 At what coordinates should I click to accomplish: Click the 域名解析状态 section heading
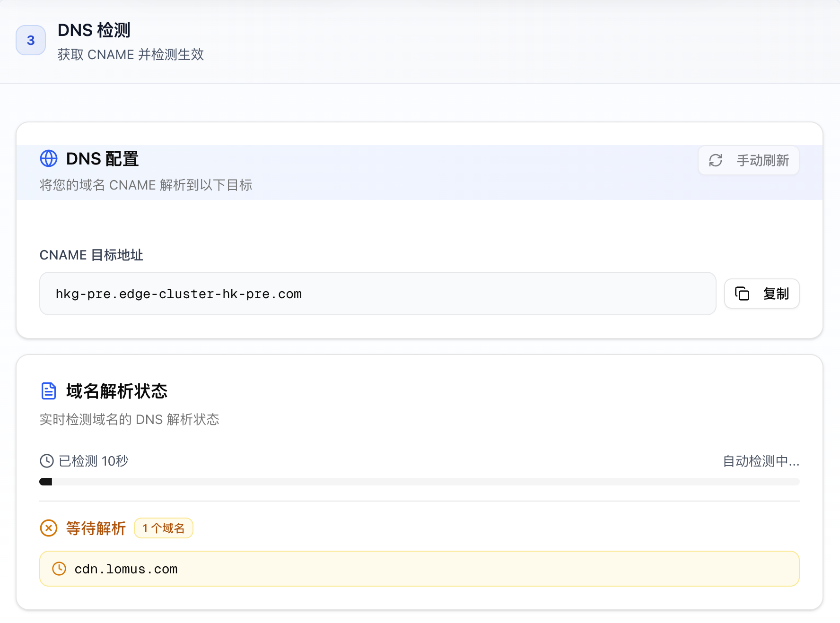(x=117, y=391)
